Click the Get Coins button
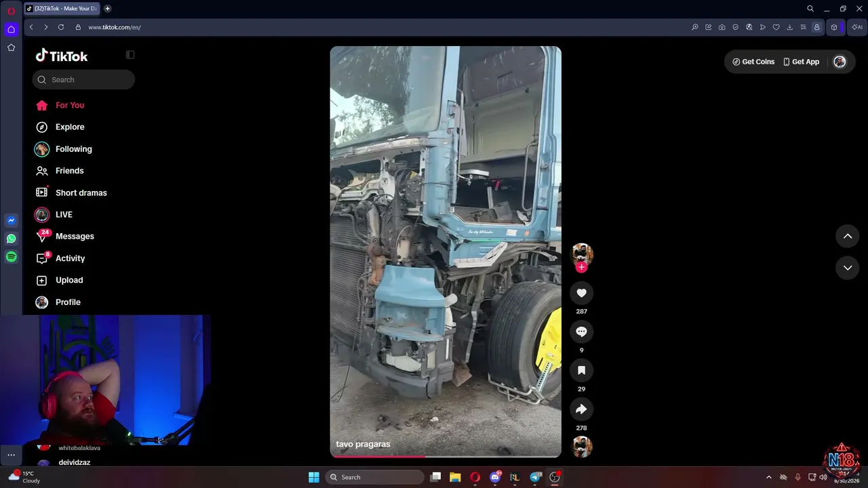The width and height of the screenshot is (868, 488). pos(753,62)
